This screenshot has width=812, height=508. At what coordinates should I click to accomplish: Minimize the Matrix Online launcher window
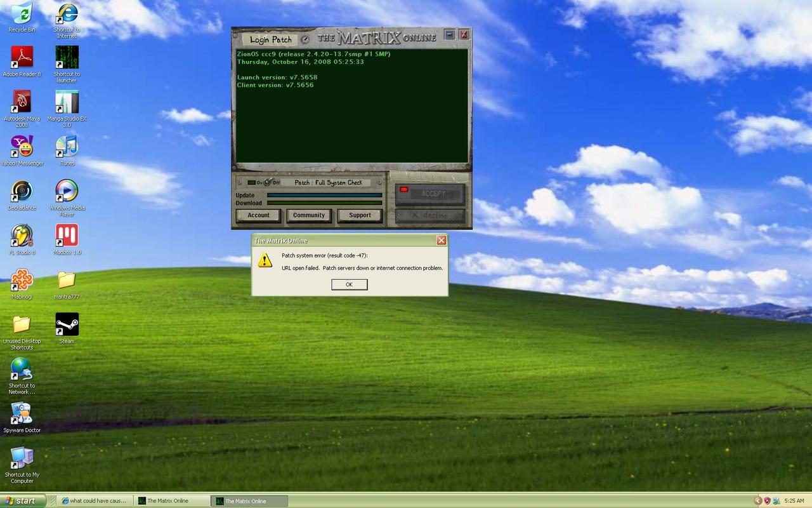pyautogui.click(x=449, y=34)
